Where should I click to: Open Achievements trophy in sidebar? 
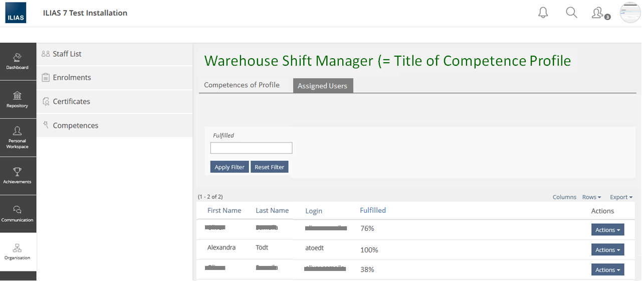(x=18, y=176)
